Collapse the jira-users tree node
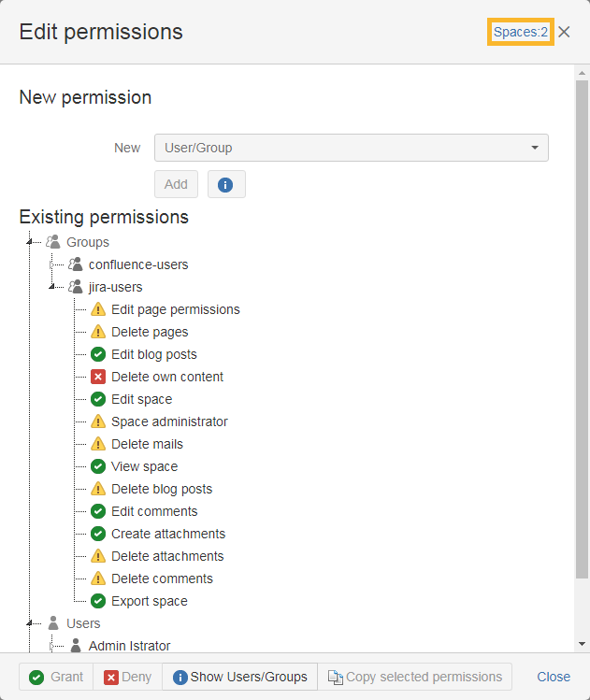Screen dimensions: 590x700 pos(52,287)
